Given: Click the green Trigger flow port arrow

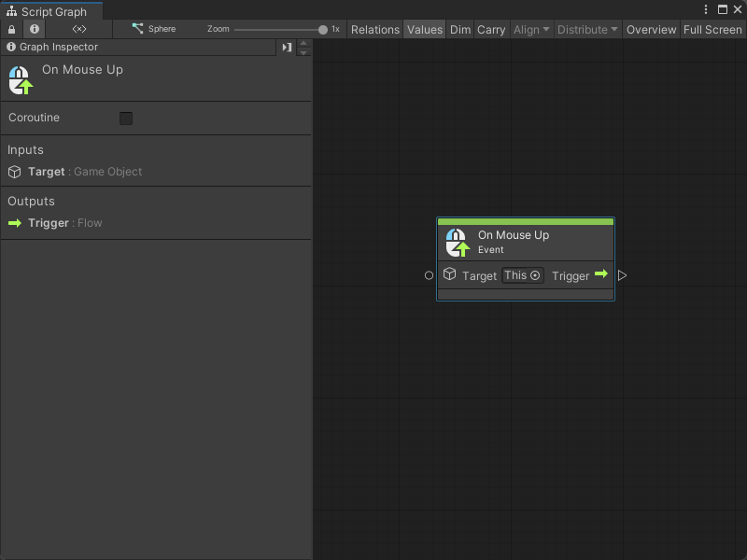Looking at the screenshot, I should click(600, 275).
